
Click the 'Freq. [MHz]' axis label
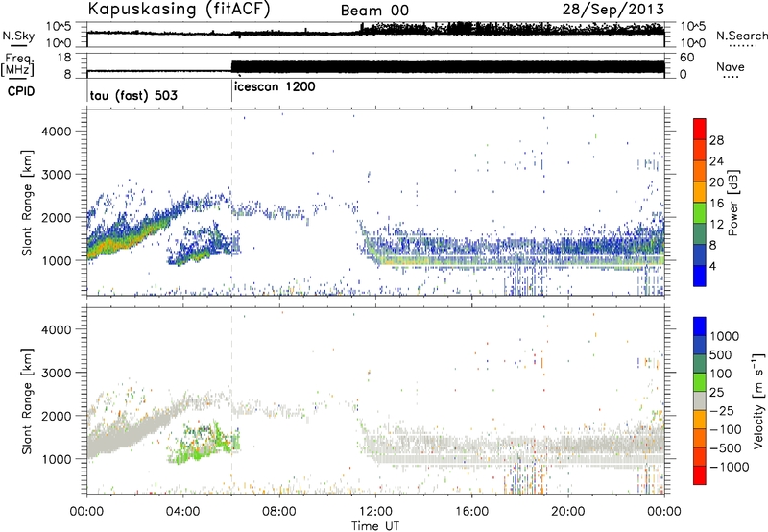tap(17, 65)
